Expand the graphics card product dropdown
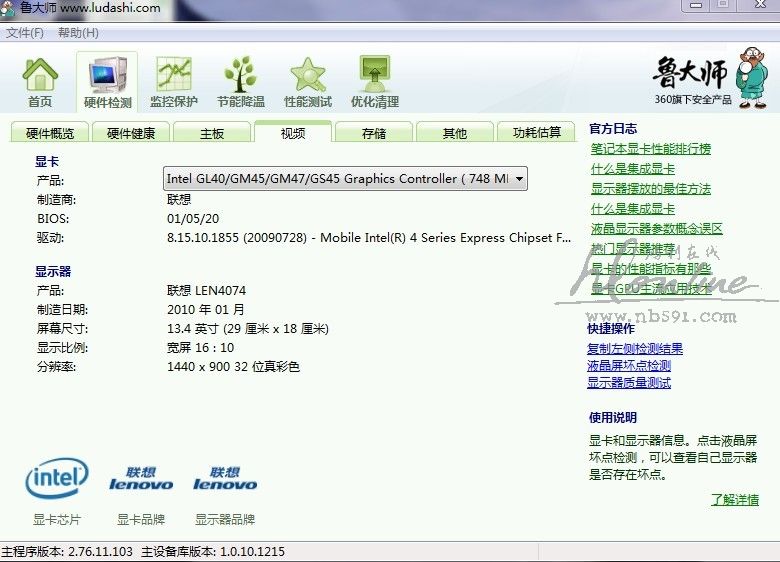780x562 pixels. point(519,179)
